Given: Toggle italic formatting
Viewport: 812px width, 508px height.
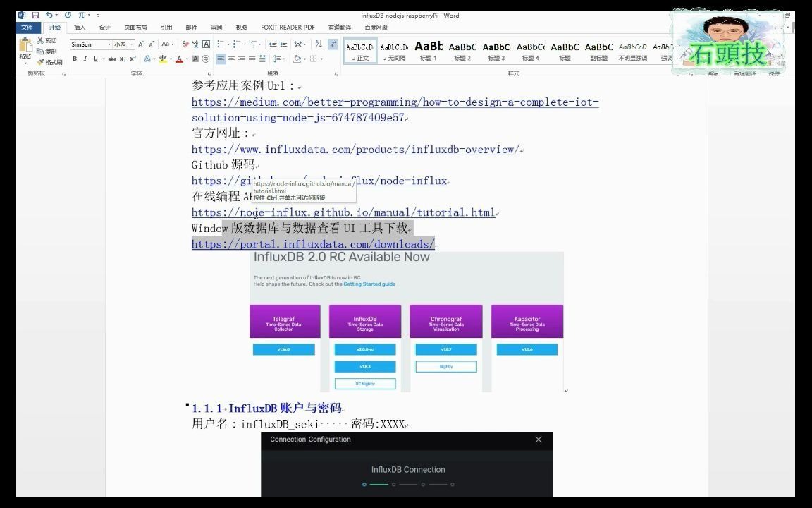Looking at the screenshot, I should coord(85,59).
